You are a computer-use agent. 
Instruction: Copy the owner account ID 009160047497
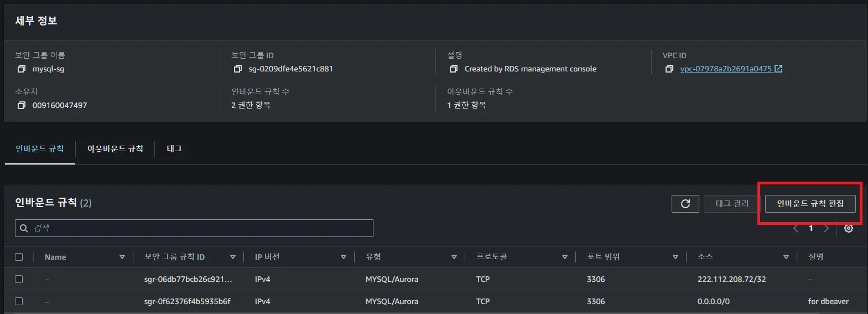[22, 105]
